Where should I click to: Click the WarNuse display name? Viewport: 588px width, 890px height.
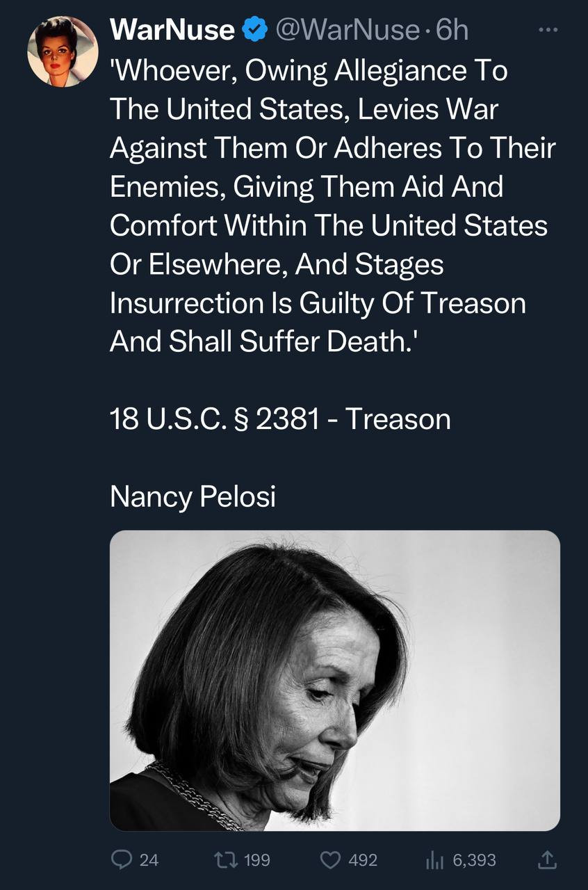172,31
